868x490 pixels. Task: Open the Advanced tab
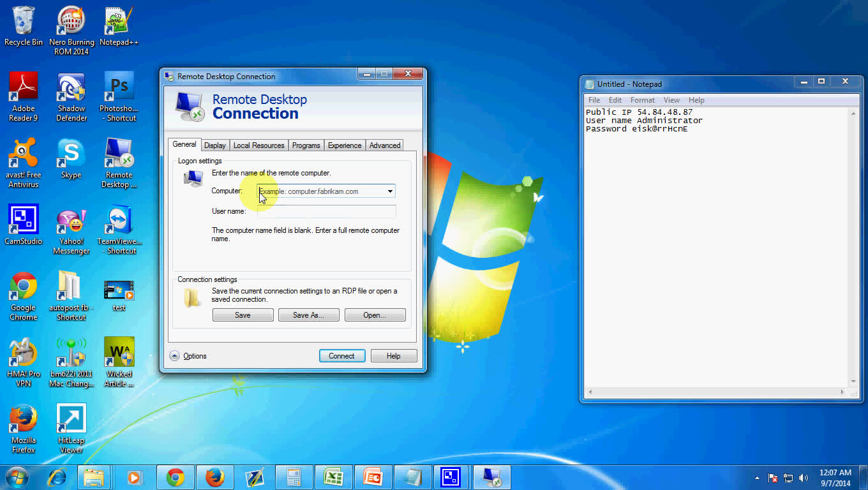(385, 145)
